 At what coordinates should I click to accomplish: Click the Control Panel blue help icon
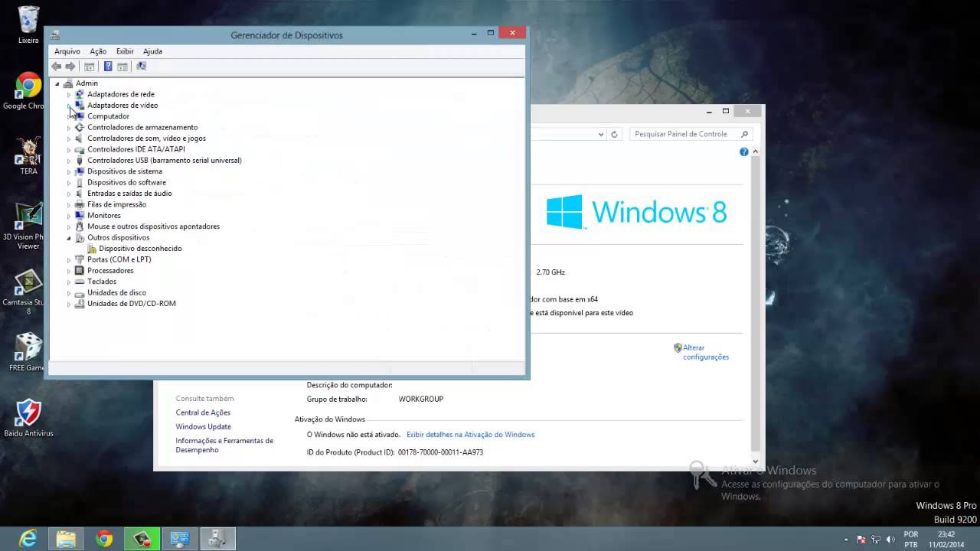(743, 152)
